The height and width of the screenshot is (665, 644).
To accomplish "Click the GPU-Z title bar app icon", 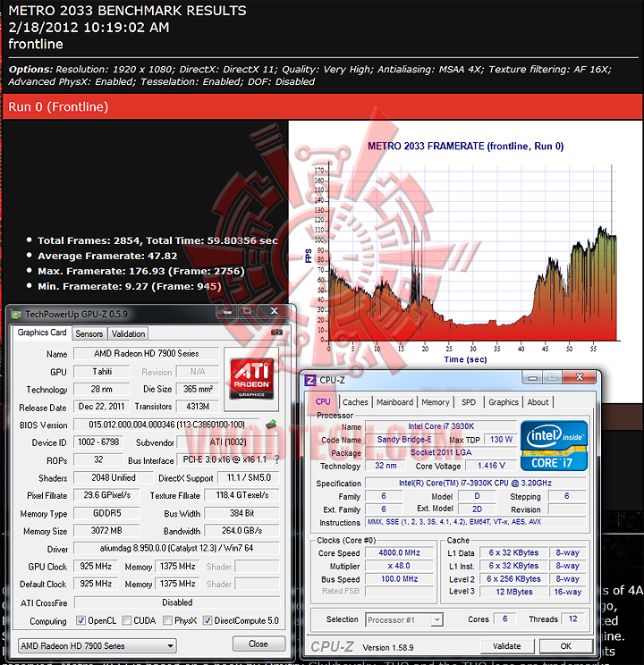I will pyautogui.click(x=17, y=315).
